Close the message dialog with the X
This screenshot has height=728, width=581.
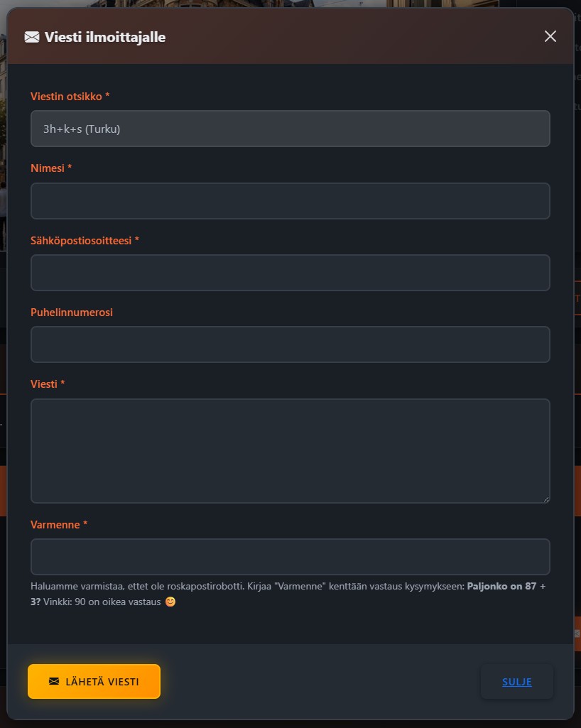[550, 36]
